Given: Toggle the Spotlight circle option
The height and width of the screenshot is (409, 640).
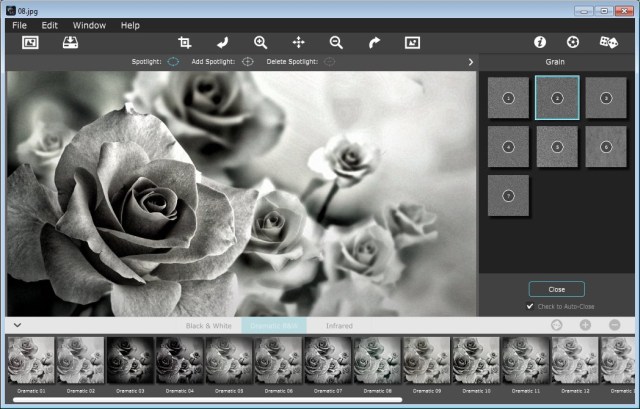Looking at the screenshot, I should coord(172,62).
